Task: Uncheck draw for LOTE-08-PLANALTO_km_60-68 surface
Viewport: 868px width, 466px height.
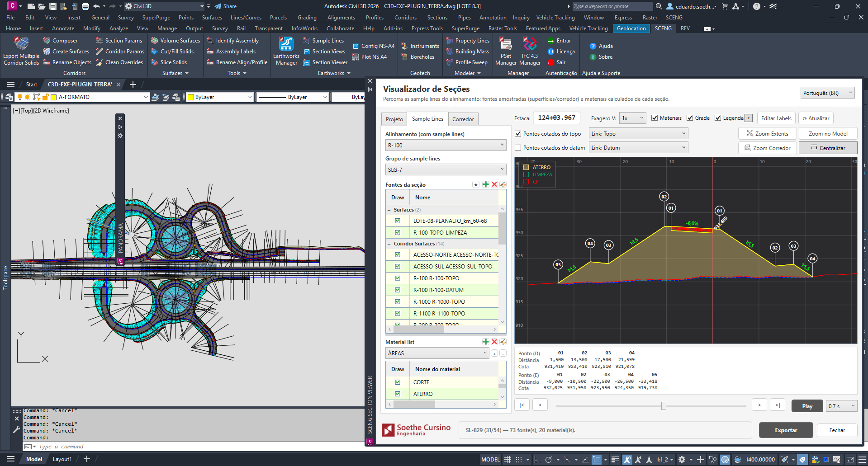Action: [x=398, y=221]
